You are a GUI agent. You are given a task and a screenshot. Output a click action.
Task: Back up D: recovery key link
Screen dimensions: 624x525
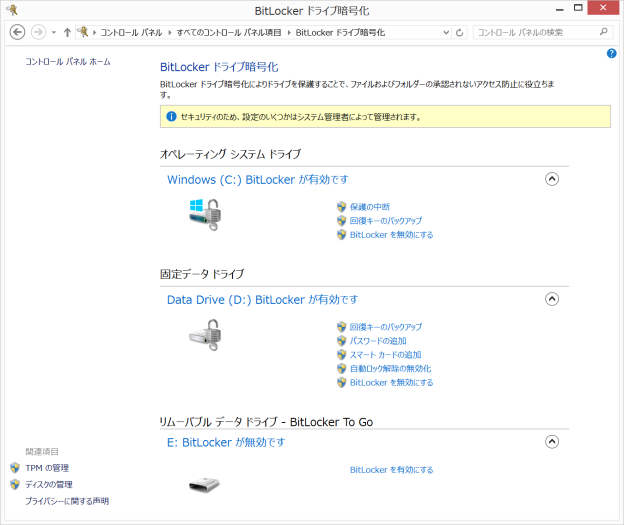click(386, 327)
